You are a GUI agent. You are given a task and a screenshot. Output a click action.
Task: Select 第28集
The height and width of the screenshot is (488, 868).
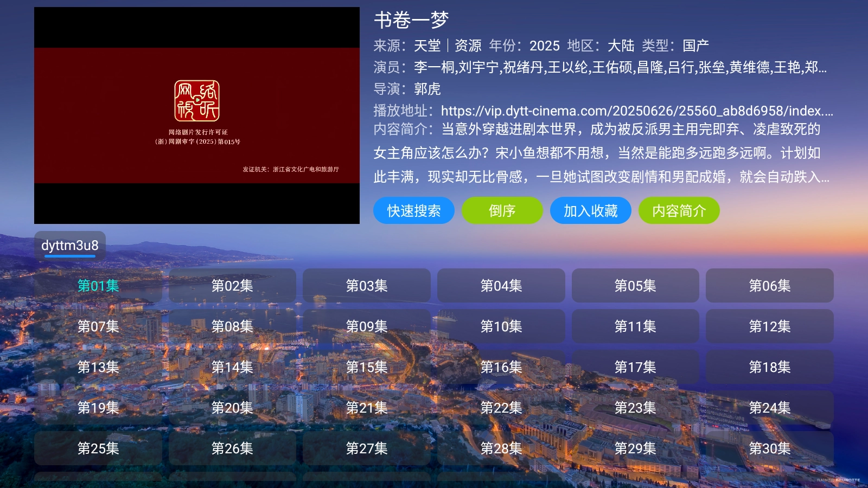501,448
